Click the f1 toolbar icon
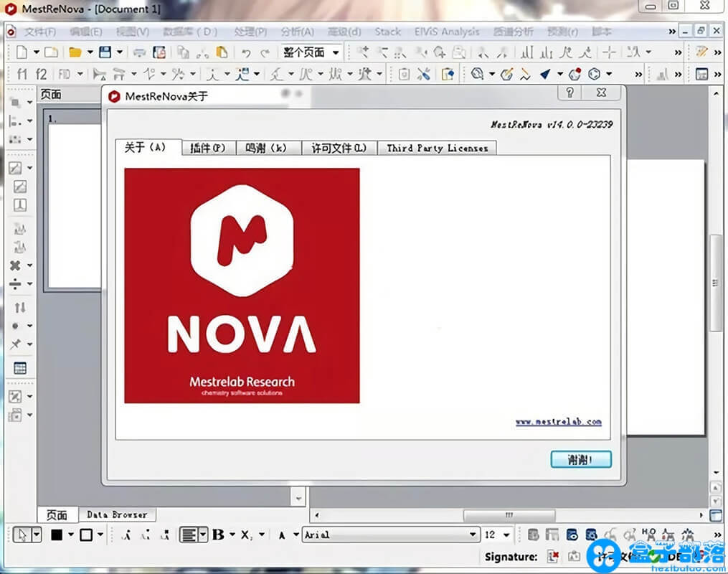This screenshot has height=574, width=728. coord(22,74)
